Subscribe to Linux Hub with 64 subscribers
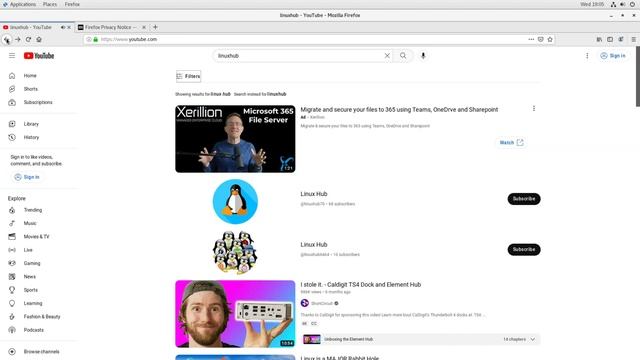This screenshot has height=360, width=640. click(x=524, y=199)
